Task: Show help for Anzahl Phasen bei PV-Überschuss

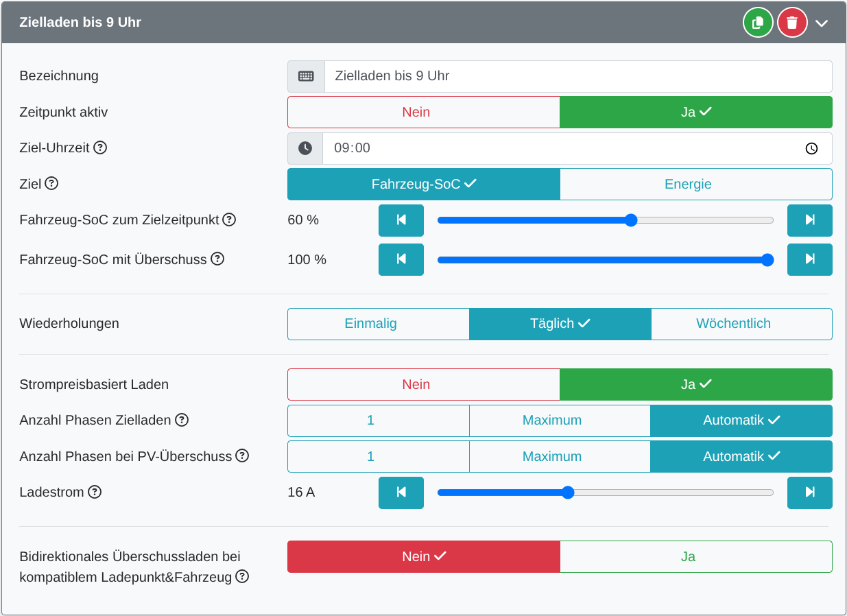Action: (x=242, y=455)
